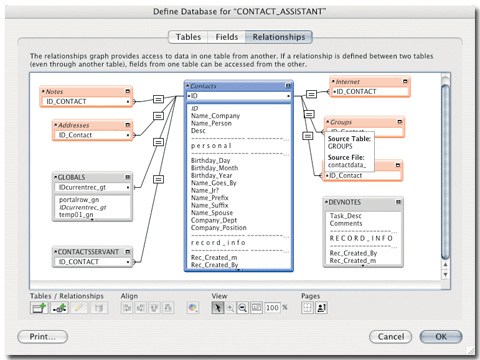Select the arrow pointer tool in View
The height and width of the screenshot is (360, 480).
tap(217, 308)
